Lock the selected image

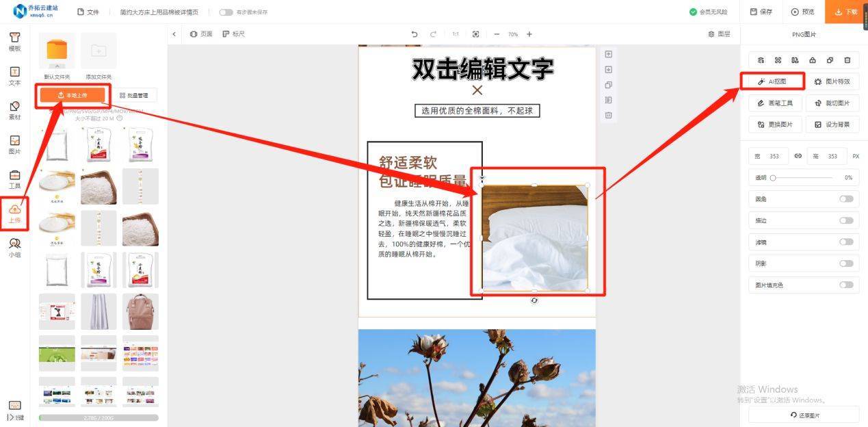(813, 60)
